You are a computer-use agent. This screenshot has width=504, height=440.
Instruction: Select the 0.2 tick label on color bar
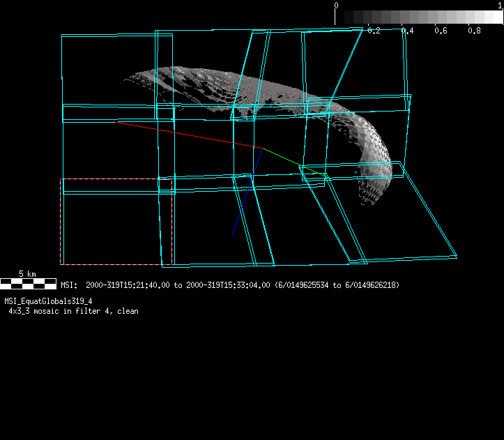tap(373, 31)
